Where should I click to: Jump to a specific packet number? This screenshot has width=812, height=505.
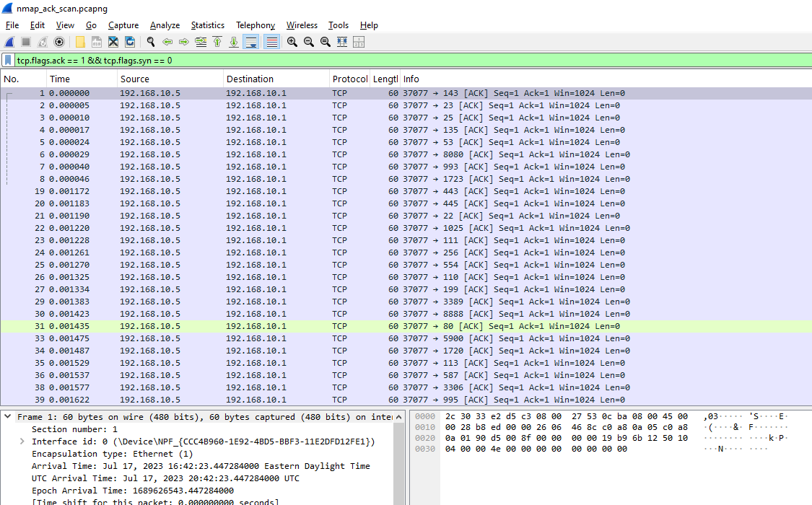(200, 41)
